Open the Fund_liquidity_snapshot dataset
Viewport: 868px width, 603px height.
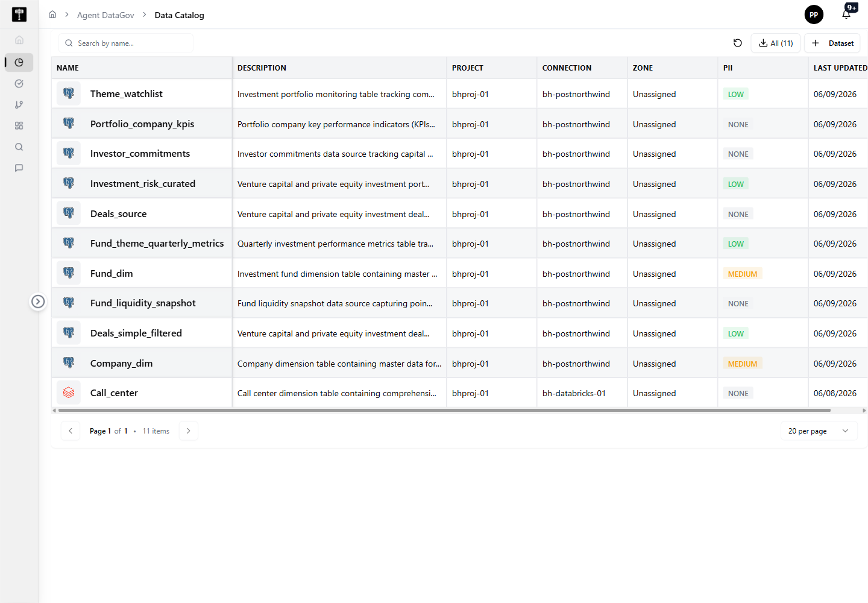pos(143,303)
